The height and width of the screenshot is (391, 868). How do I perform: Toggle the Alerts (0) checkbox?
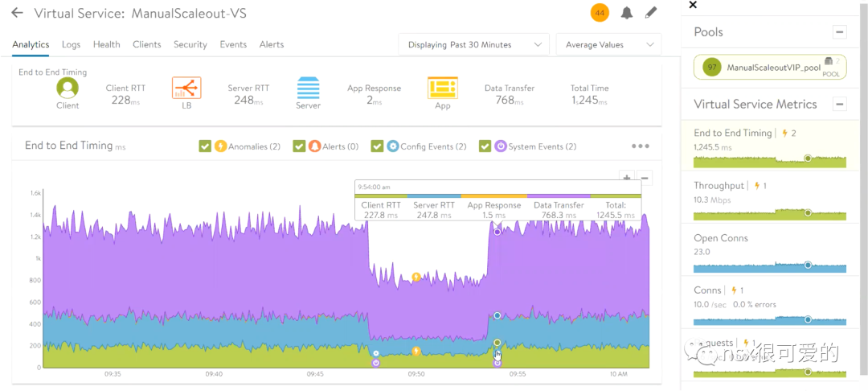[300, 146]
